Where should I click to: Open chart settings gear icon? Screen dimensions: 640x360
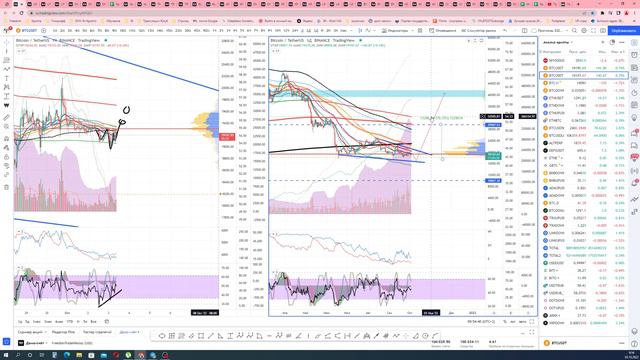click(584, 31)
